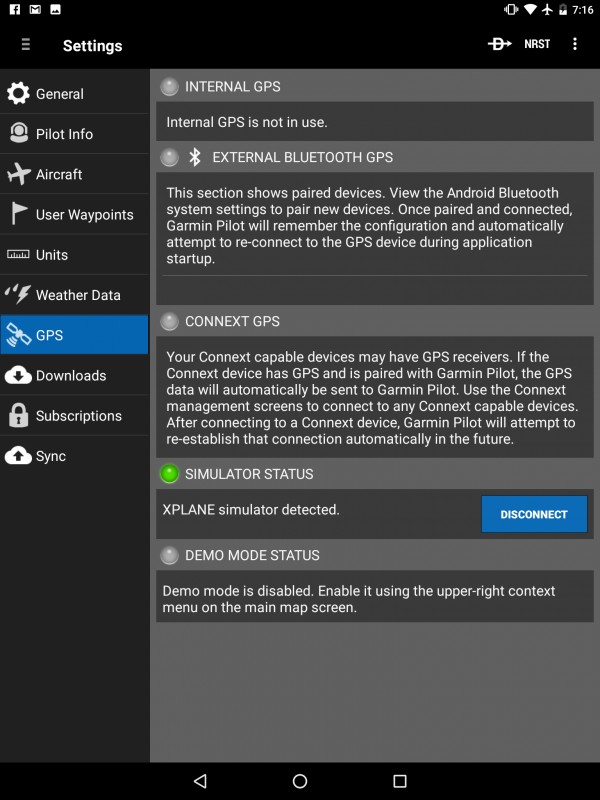Tap the Direct-To icon in top bar
The image size is (600, 800).
pyautogui.click(x=499, y=44)
